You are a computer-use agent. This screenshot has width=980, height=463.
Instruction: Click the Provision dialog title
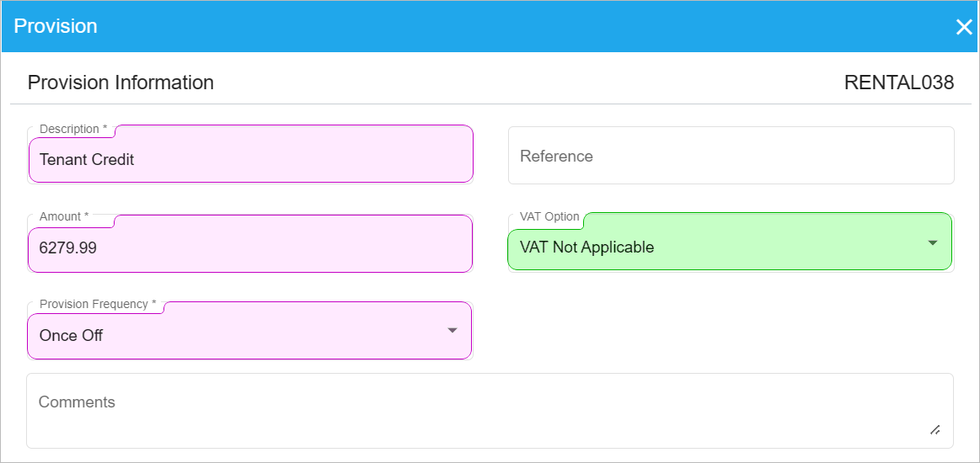click(x=56, y=26)
